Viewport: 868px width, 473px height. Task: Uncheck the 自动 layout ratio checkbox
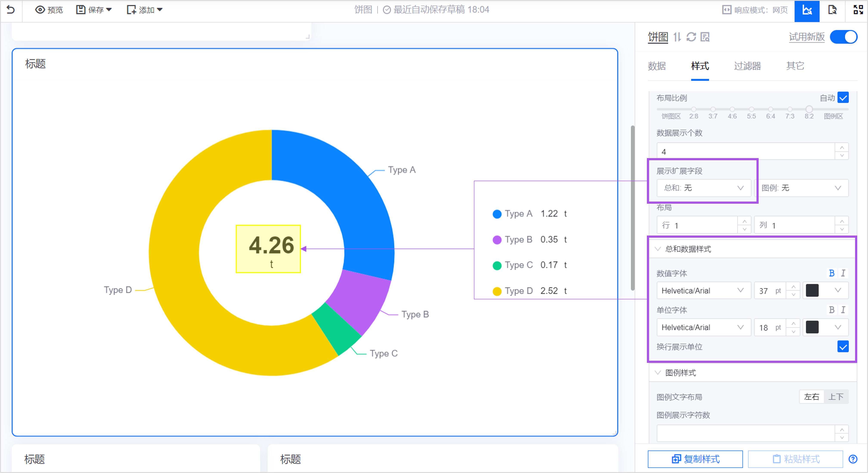pos(843,98)
